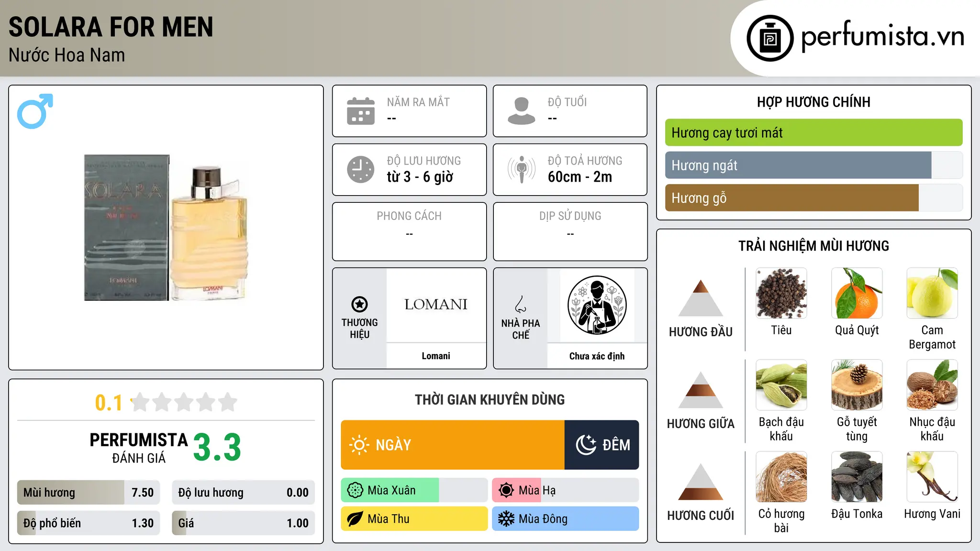Click the Độ phổ biến 1.30 score bar

click(x=89, y=523)
